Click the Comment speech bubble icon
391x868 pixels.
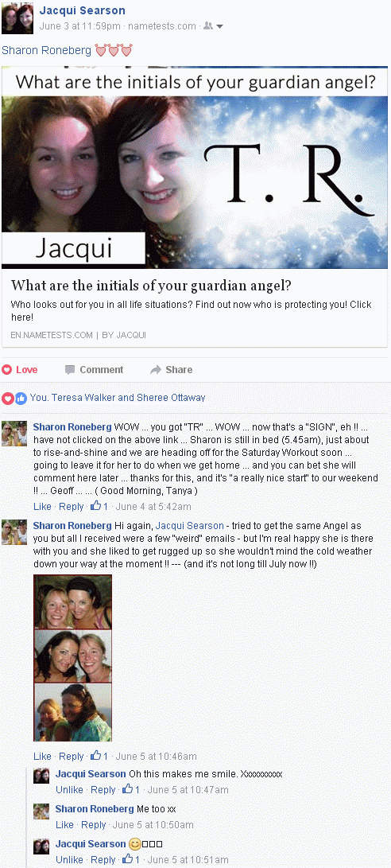click(x=70, y=370)
